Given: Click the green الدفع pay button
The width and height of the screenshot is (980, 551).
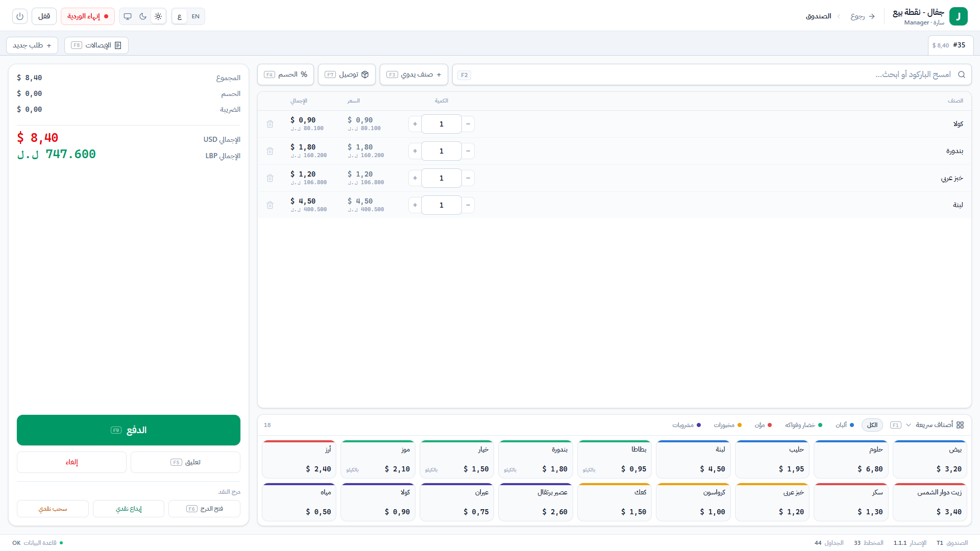Looking at the screenshot, I should [x=129, y=430].
